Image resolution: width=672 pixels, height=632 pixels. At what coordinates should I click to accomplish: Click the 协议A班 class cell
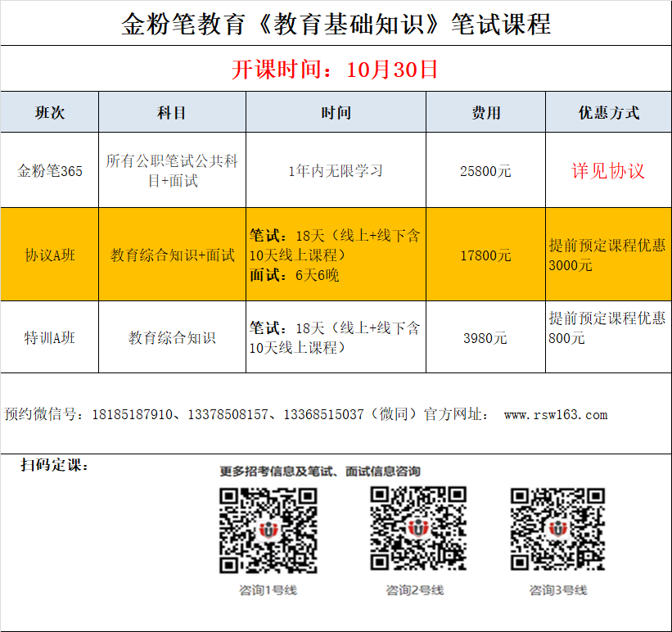click(50, 255)
